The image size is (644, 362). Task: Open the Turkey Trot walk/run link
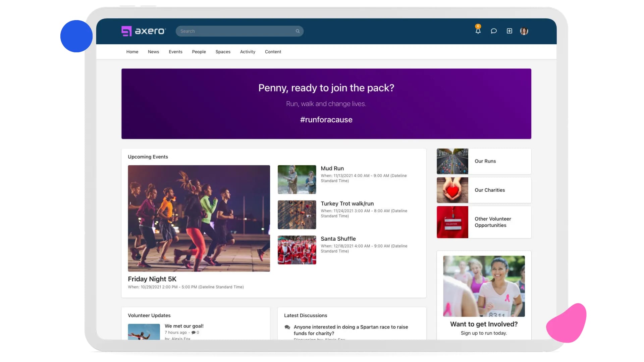[x=347, y=203]
